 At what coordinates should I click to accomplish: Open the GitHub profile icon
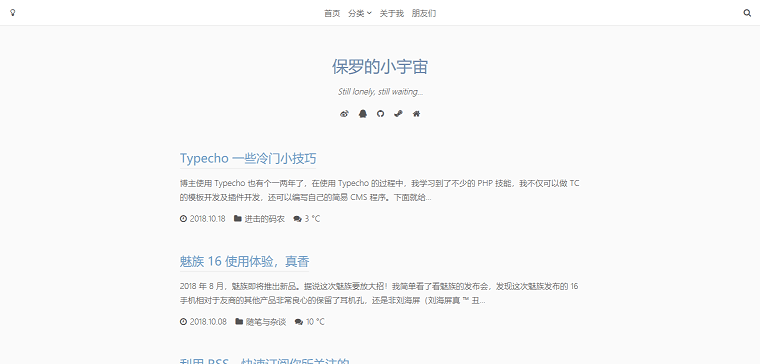[x=380, y=114]
